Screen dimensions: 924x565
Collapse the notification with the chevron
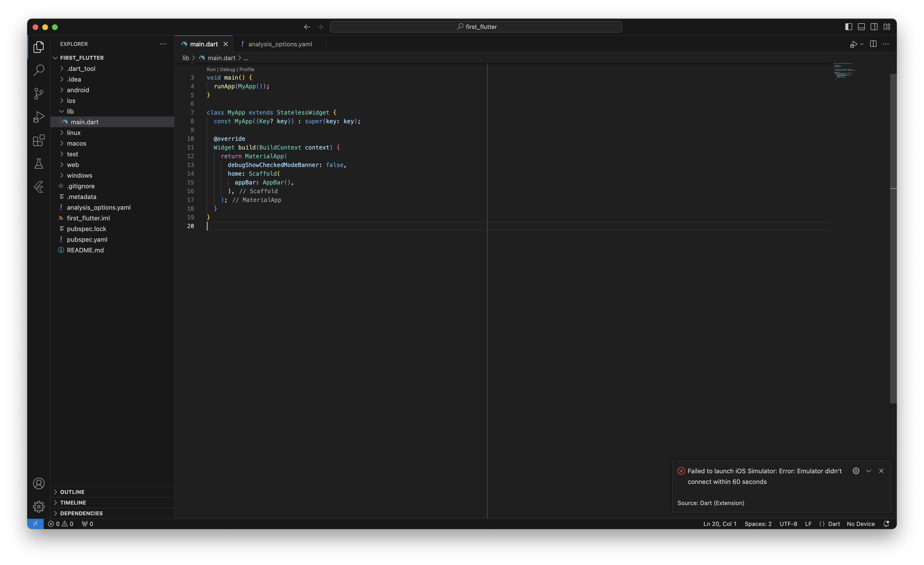[868, 471]
